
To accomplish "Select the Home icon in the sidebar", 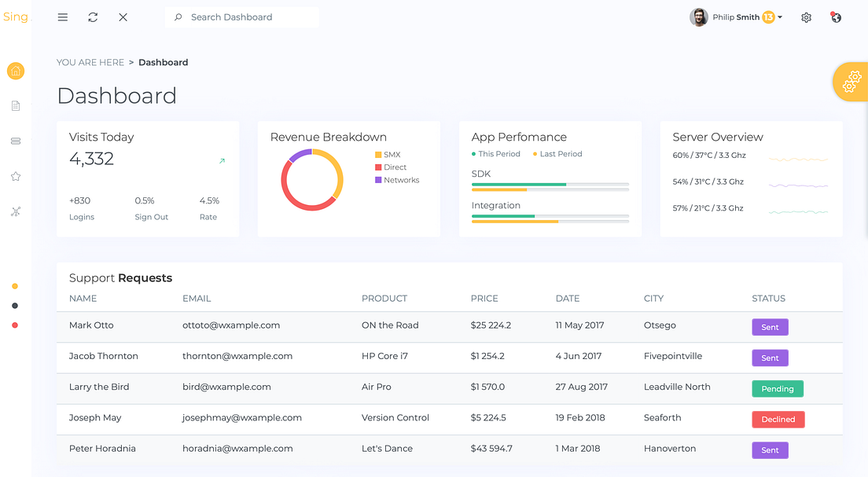I will pos(15,71).
